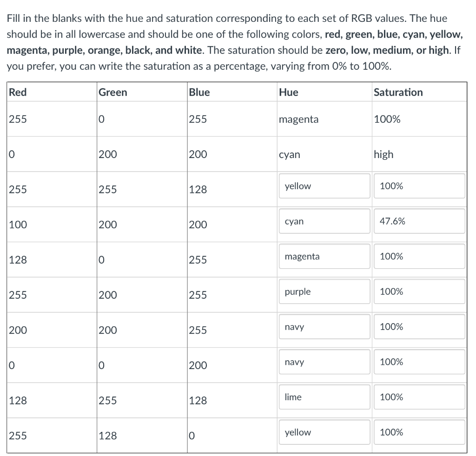Click the hue field containing "magenta" for RGB 128,0,255
Image resolution: width=476 pixels, height=456 pixels.
[324, 256]
